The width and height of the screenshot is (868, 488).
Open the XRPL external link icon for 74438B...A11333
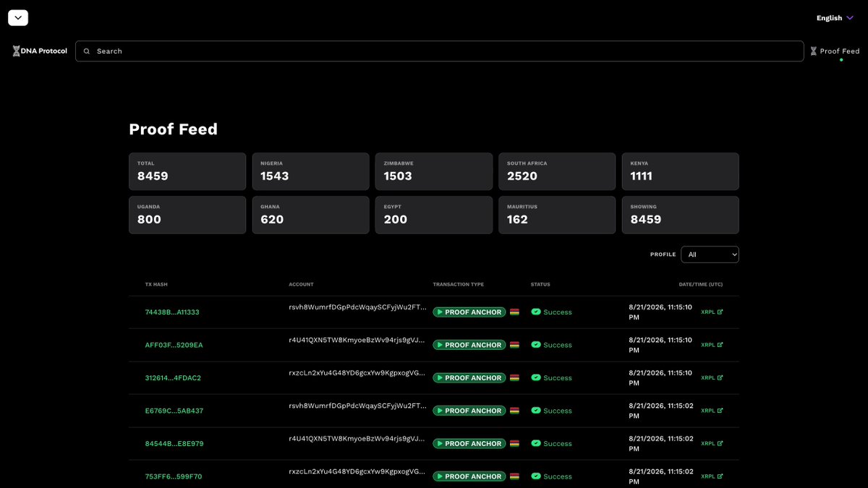[x=720, y=312]
